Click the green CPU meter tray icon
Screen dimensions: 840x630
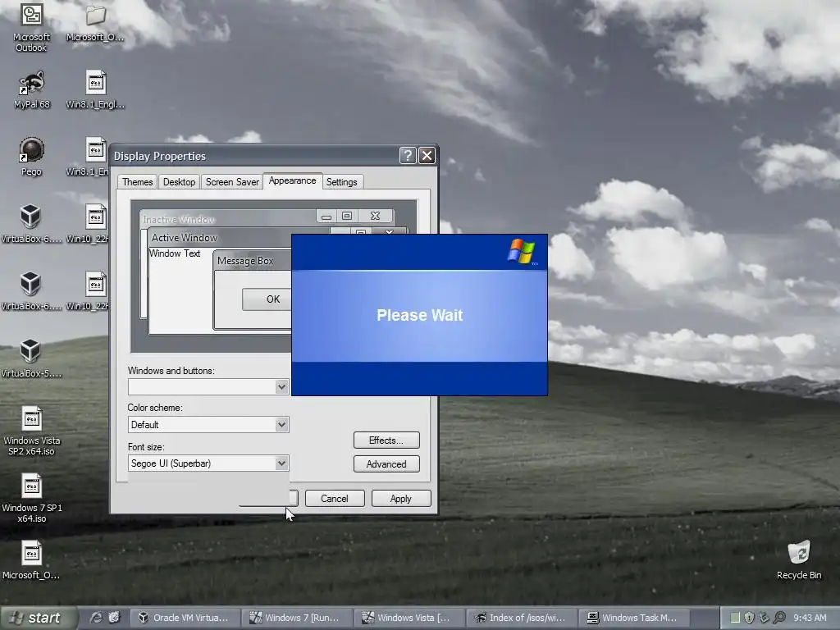[x=736, y=618]
